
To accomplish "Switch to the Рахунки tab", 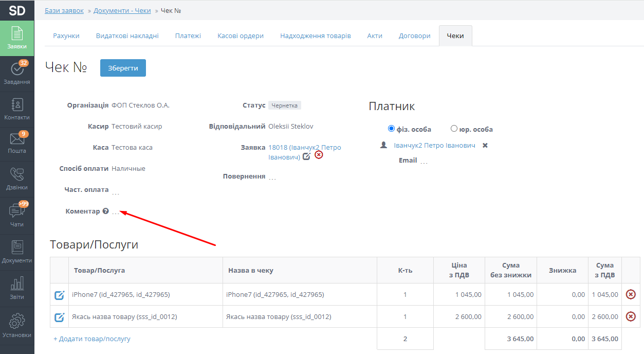I will pos(66,36).
